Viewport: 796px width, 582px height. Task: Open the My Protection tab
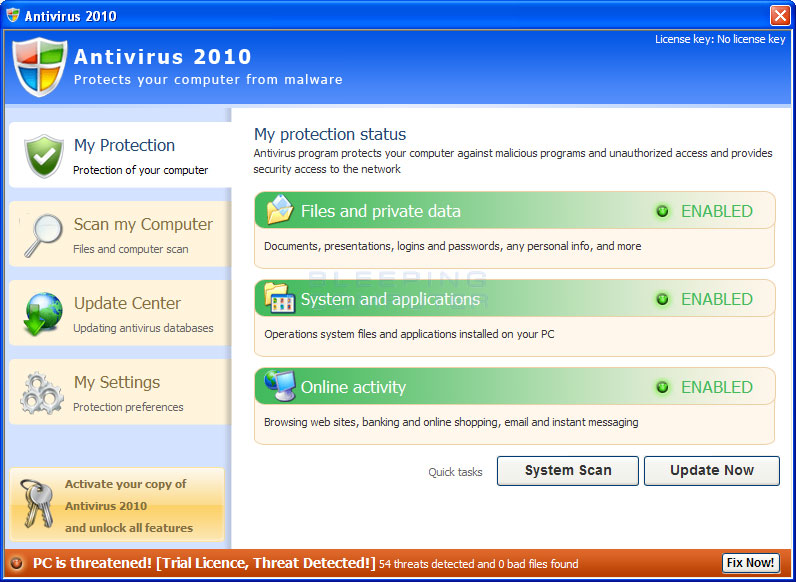point(120,155)
